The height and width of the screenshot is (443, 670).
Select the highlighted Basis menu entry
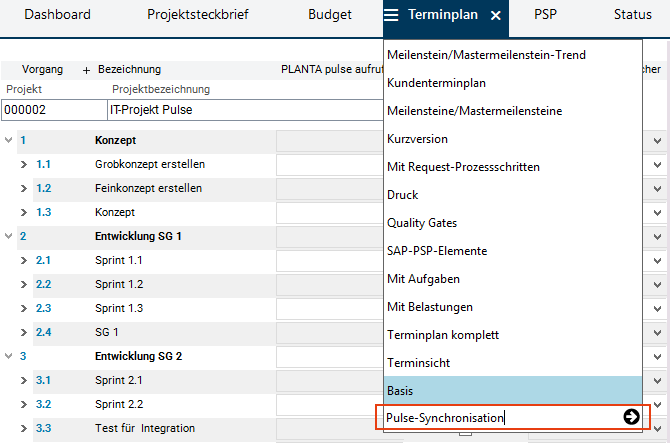[400, 390]
